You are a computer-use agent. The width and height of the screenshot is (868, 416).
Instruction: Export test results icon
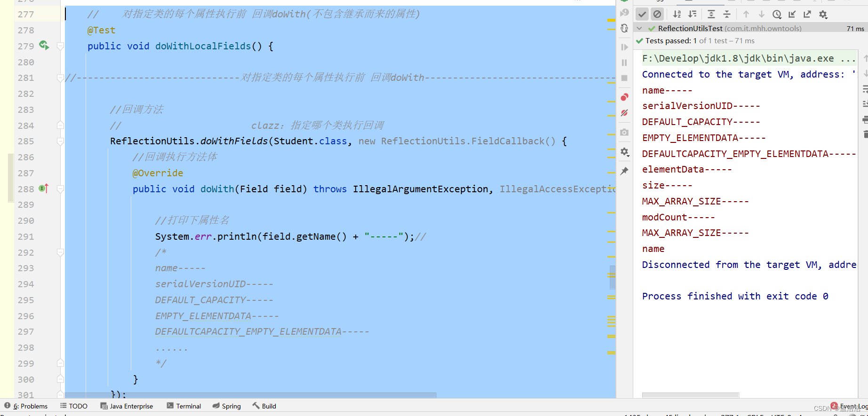coord(807,14)
